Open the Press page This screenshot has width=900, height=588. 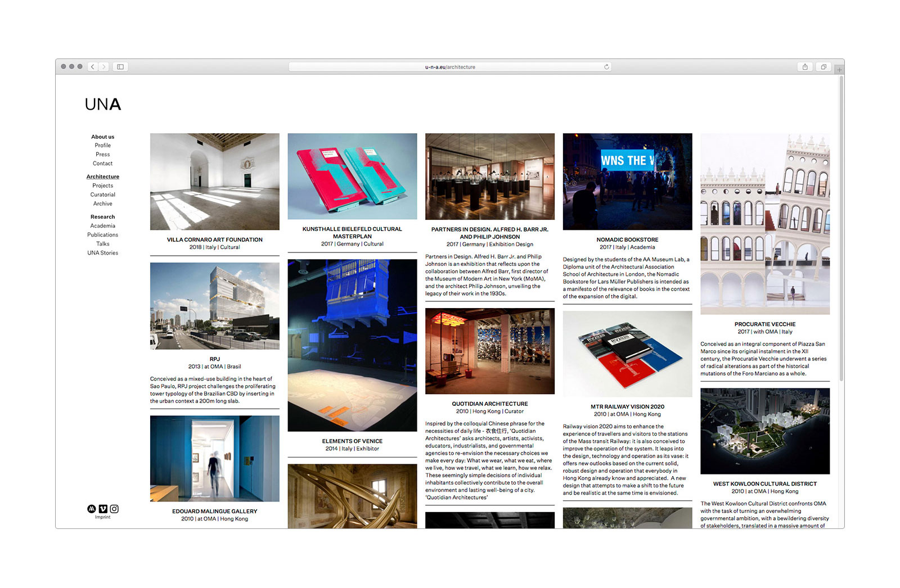(103, 155)
